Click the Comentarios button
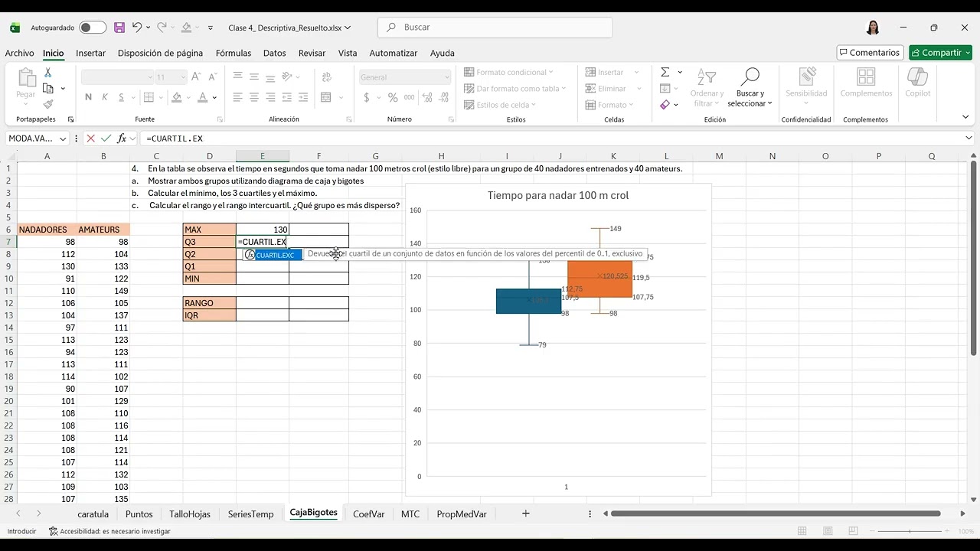Viewport: 980px width, 551px height. click(x=870, y=53)
